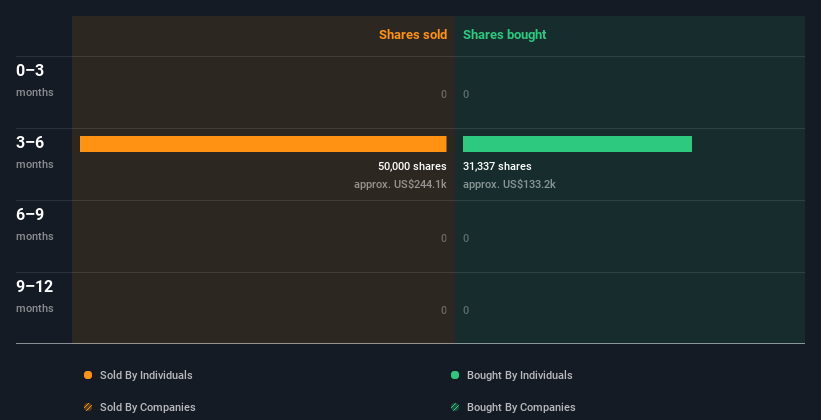Image resolution: width=821 pixels, height=420 pixels.
Task: Click the '9–12' months row label
Action: pos(35,286)
